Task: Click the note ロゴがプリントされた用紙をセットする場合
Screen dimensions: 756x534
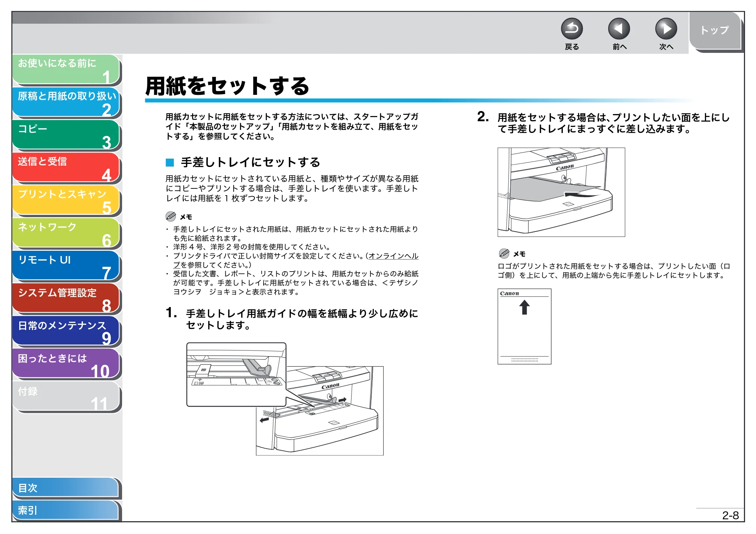Action: pyautogui.click(x=614, y=271)
